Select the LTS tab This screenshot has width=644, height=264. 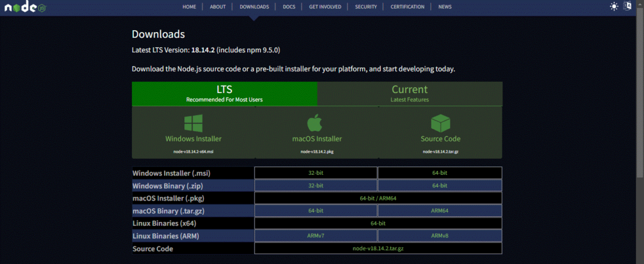(225, 94)
